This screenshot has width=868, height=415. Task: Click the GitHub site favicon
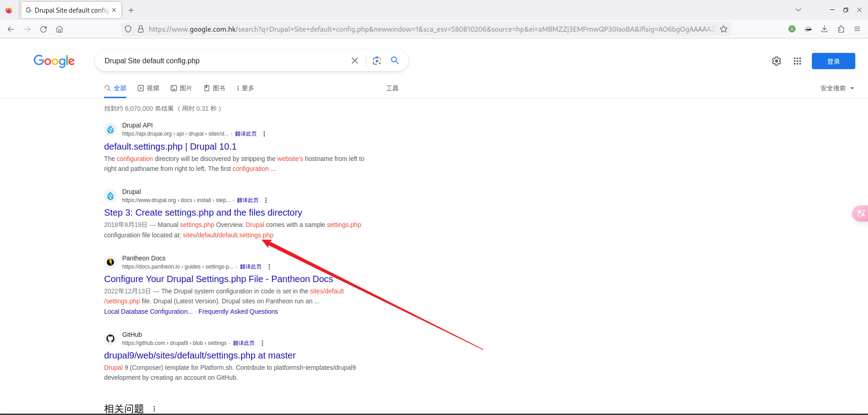point(110,339)
